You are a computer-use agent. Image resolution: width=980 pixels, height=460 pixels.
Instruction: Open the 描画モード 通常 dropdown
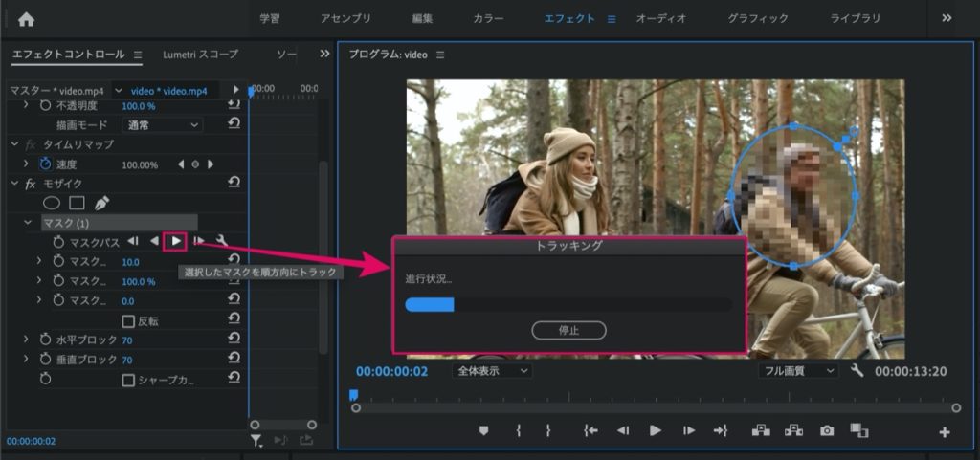tap(162, 125)
